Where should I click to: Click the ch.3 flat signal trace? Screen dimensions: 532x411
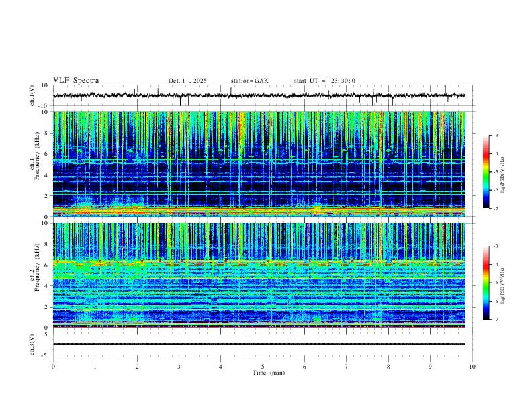pos(259,344)
